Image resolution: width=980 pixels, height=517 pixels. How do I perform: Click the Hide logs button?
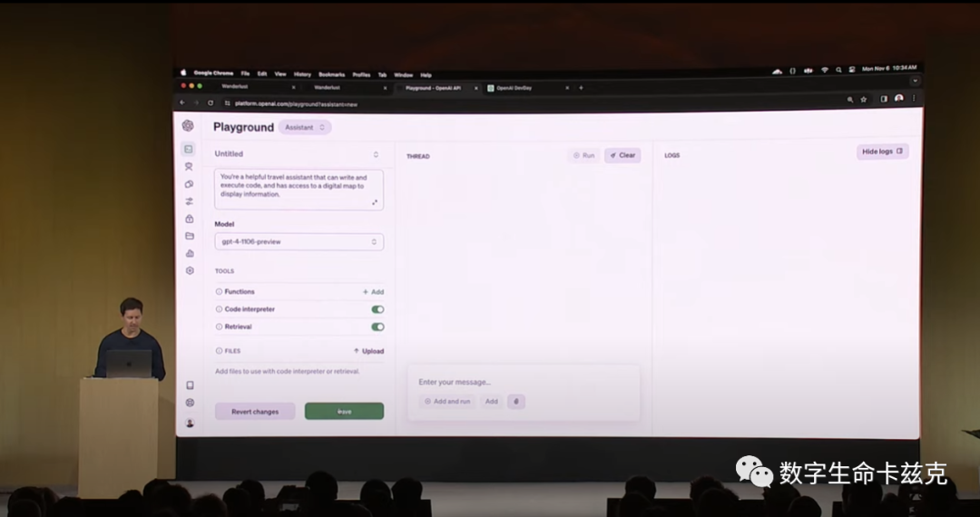pyautogui.click(x=883, y=151)
